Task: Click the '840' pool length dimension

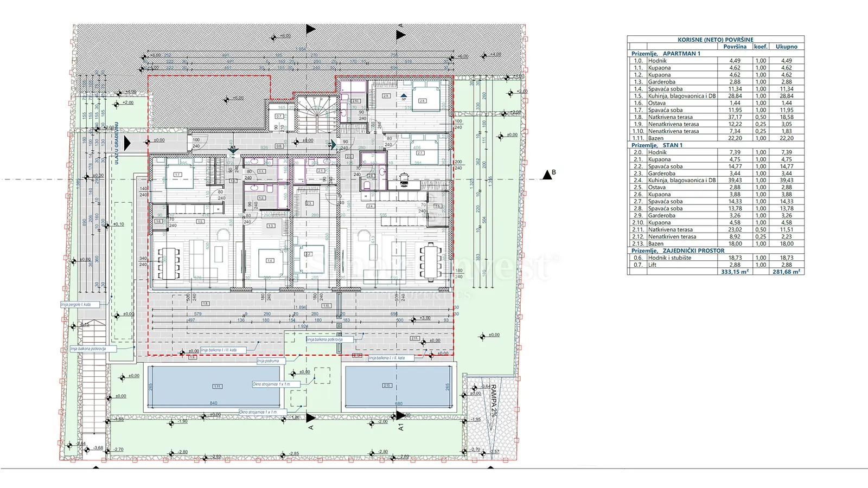Action: pos(214,403)
